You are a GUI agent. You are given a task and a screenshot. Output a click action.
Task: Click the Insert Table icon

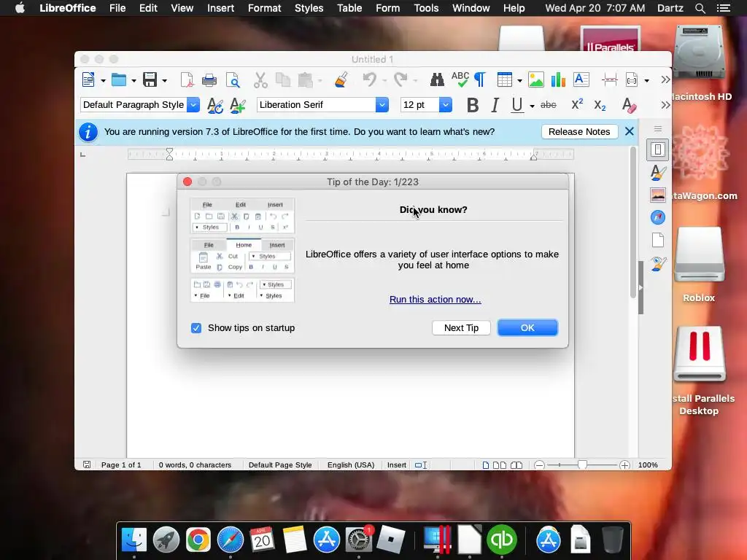pos(505,79)
